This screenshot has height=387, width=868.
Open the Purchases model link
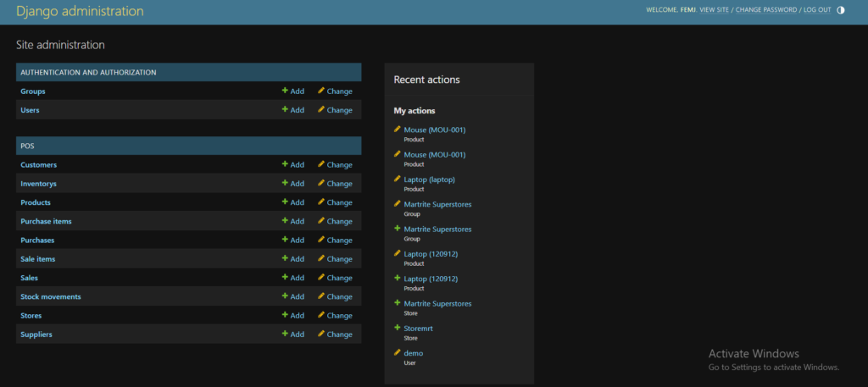[x=37, y=240]
